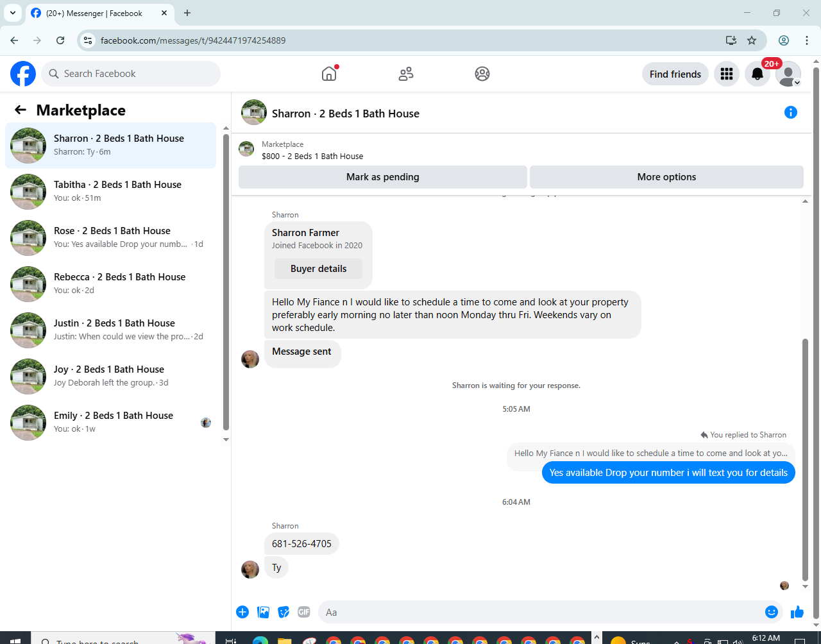The height and width of the screenshot is (644, 821).
Task: Close the Messenger browser tab
Action: pyautogui.click(x=164, y=13)
